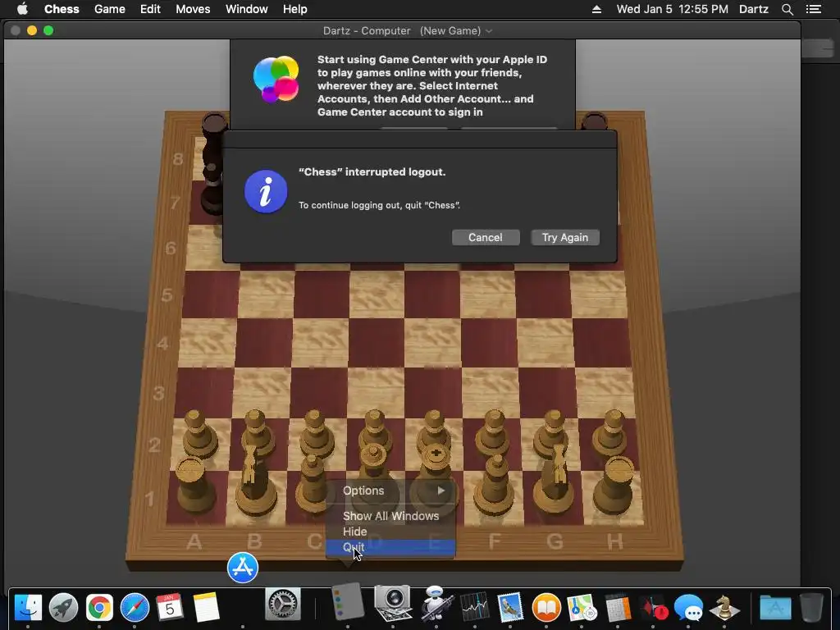
Task: Open the Trash in the Dock
Action: [811, 608]
